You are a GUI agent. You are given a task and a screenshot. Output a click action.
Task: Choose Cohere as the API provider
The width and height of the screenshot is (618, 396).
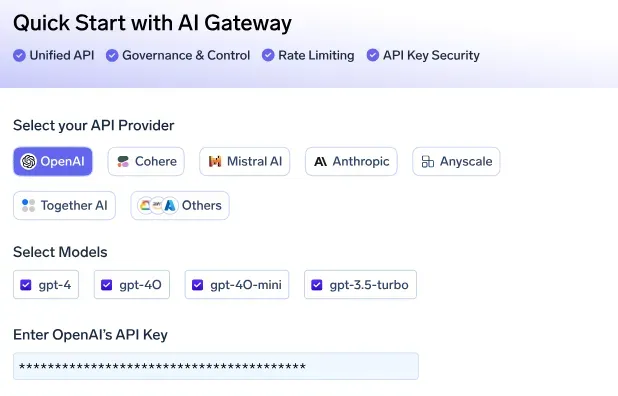point(146,162)
